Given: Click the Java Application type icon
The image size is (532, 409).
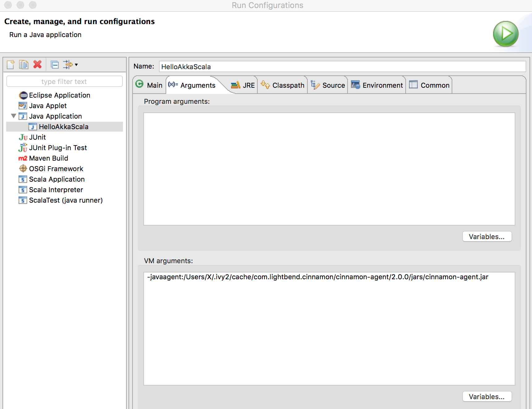Looking at the screenshot, I should (x=23, y=116).
